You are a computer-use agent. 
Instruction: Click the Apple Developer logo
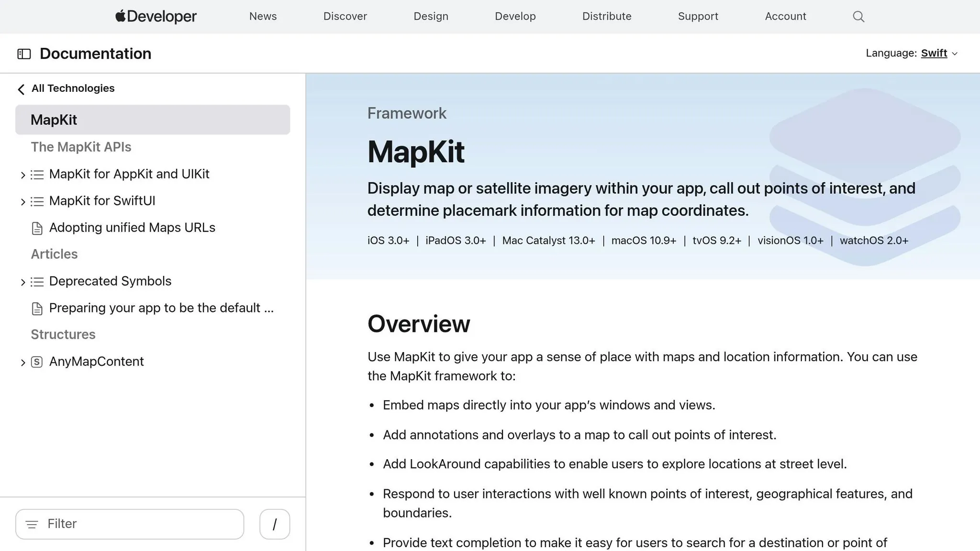tap(155, 16)
